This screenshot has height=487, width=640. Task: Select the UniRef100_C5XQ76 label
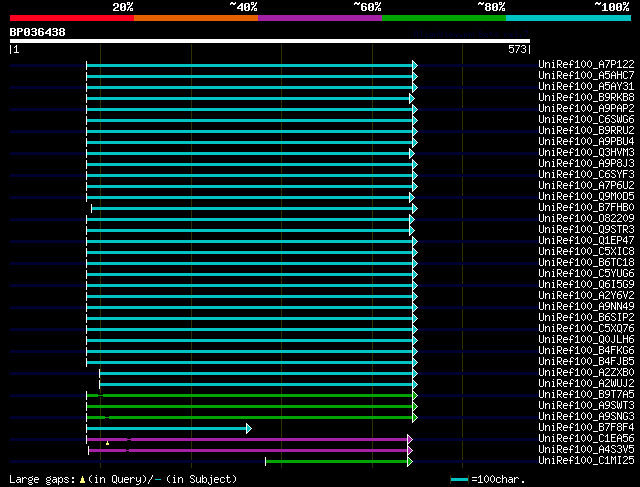[x=587, y=329]
